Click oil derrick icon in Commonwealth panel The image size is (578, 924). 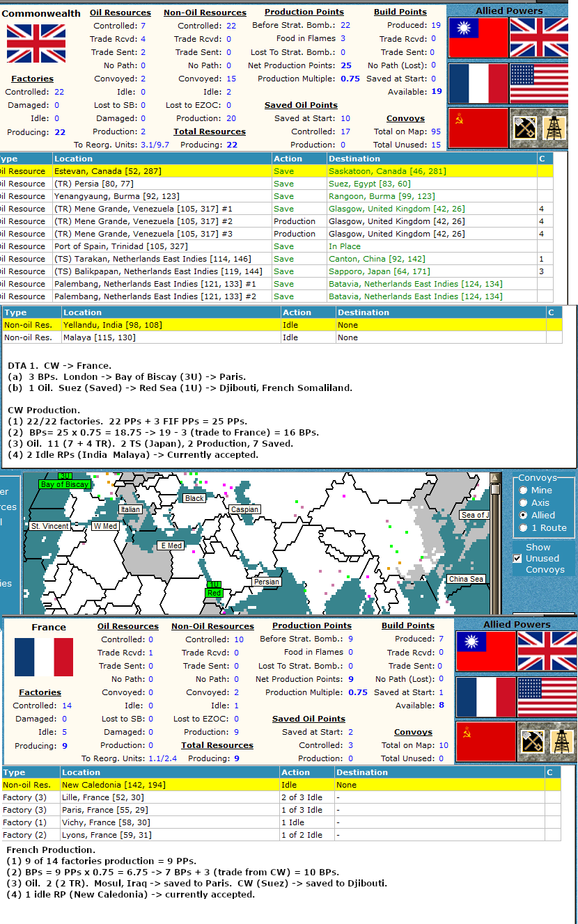554,128
